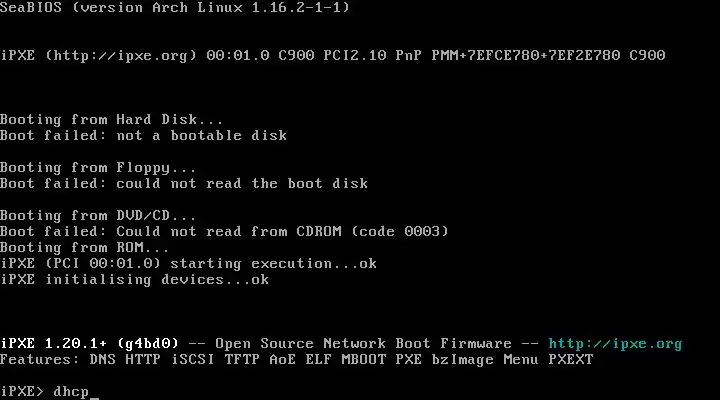Click the cyan http://ipxe.org link
Viewport: 720px width, 400px height.
coord(615,343)
